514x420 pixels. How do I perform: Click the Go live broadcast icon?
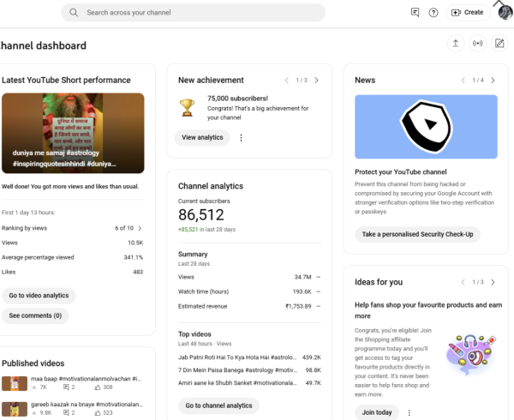477,44
